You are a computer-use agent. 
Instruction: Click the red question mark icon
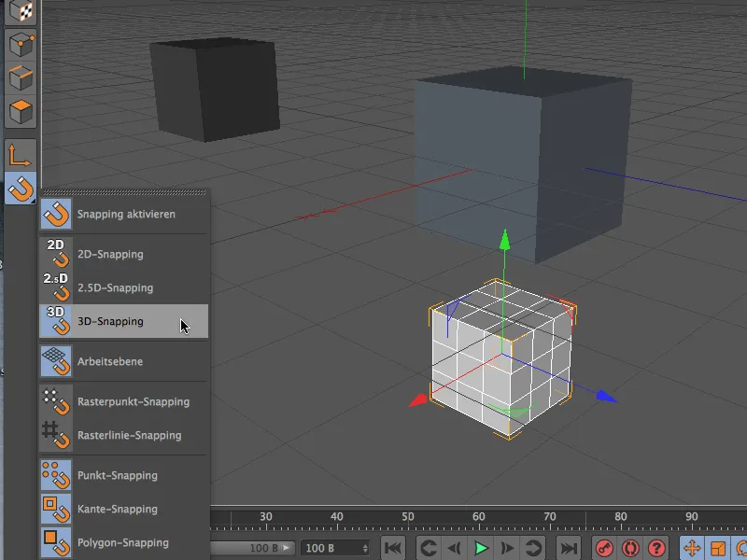656,548
